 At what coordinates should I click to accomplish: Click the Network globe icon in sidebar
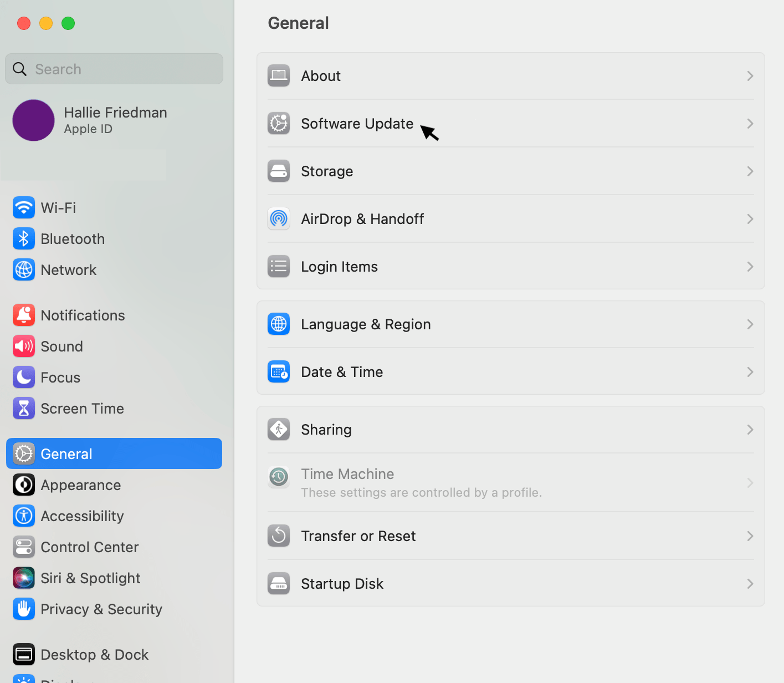coord(24,270)
